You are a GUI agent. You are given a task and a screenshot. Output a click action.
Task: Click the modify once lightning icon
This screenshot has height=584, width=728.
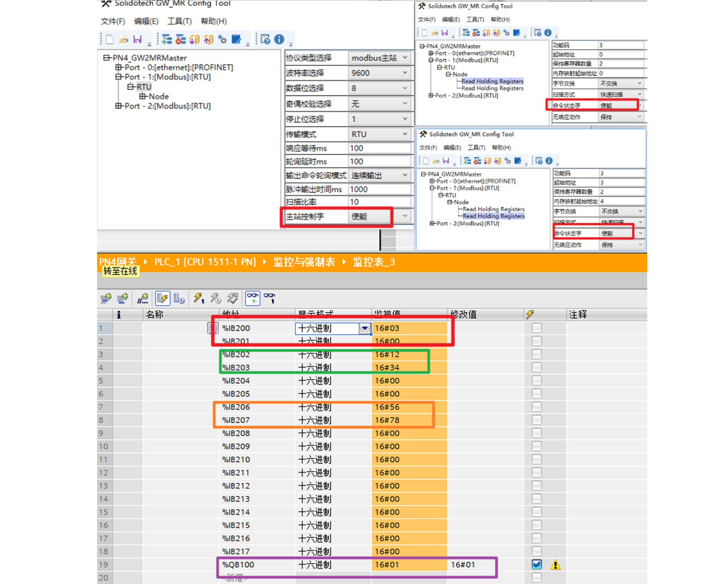click(x=199, y=298)
